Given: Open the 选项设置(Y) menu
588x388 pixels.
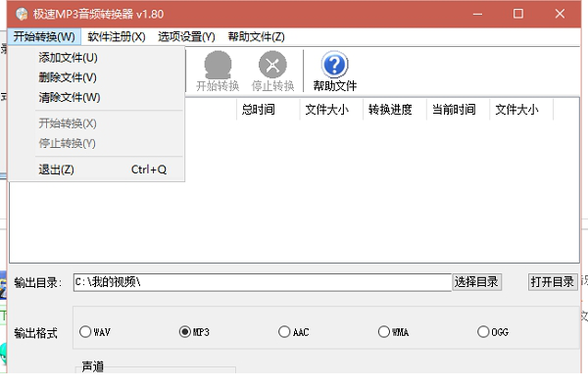Looking at the screenshot, I should coord(186,36).
